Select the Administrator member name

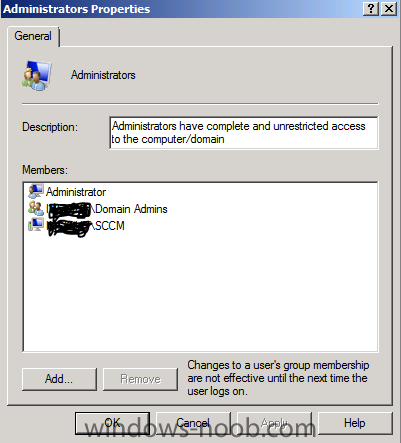tap(76, 192)
